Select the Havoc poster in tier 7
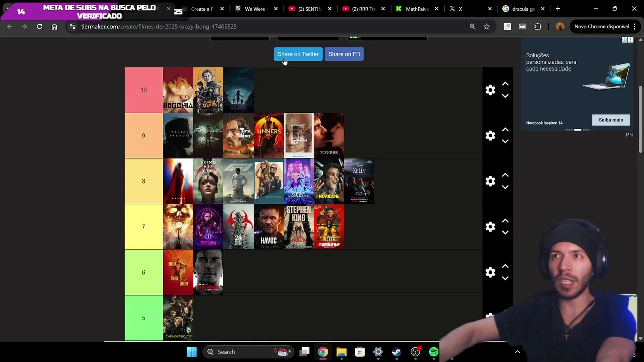Screen dimensions: 644x362 pyautogui.click(x=269, y=227)
